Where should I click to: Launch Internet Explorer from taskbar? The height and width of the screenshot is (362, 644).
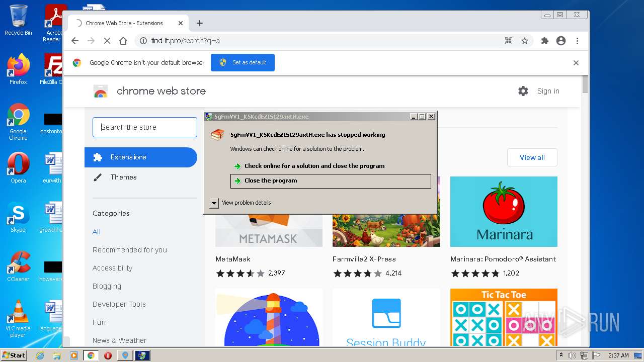[40, 355]
